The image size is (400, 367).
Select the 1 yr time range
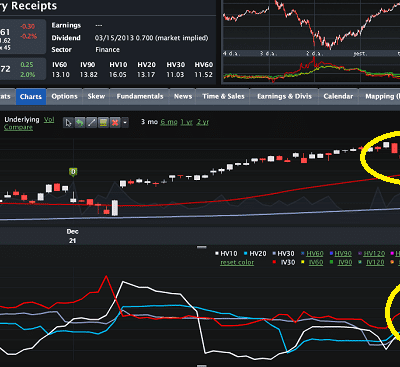click(187, 122)
